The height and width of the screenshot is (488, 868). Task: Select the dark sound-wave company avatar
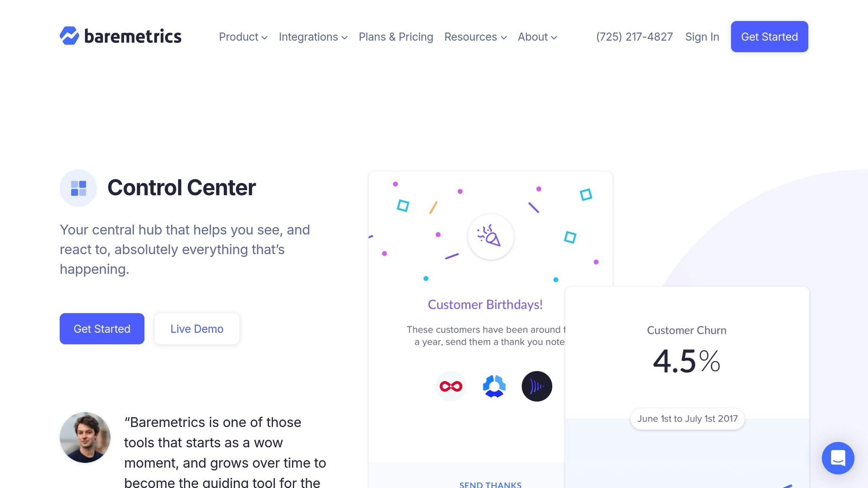(x=537, y=386)
